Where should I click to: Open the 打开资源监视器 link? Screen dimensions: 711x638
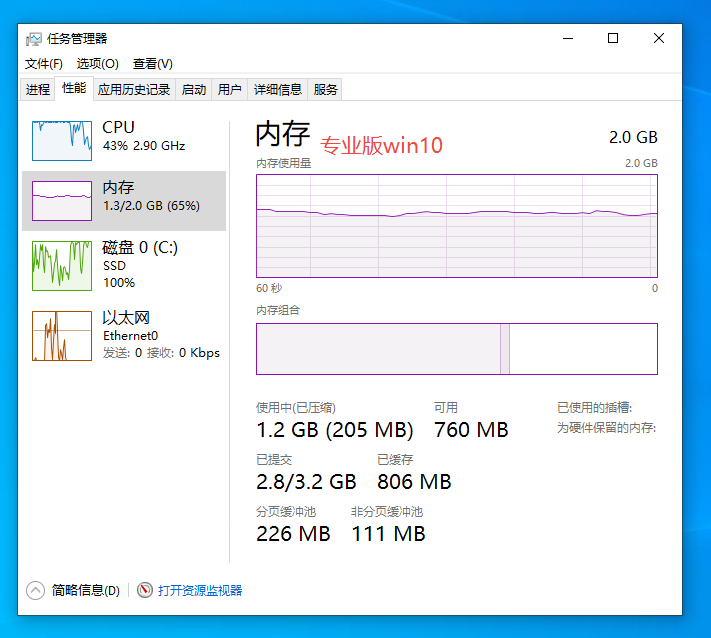pyautogui.click(x=200, y=590)
